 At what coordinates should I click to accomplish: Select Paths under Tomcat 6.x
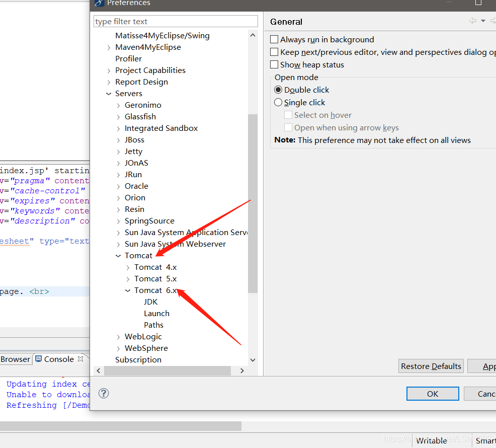pos(153,325)
